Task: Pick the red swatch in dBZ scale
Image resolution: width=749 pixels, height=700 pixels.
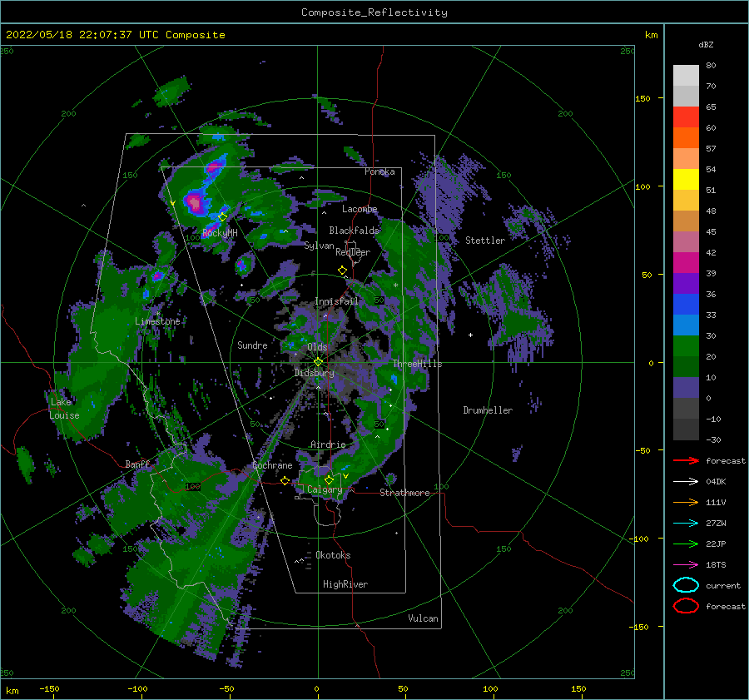Action: pyautogui.click(x=686, y=117)
